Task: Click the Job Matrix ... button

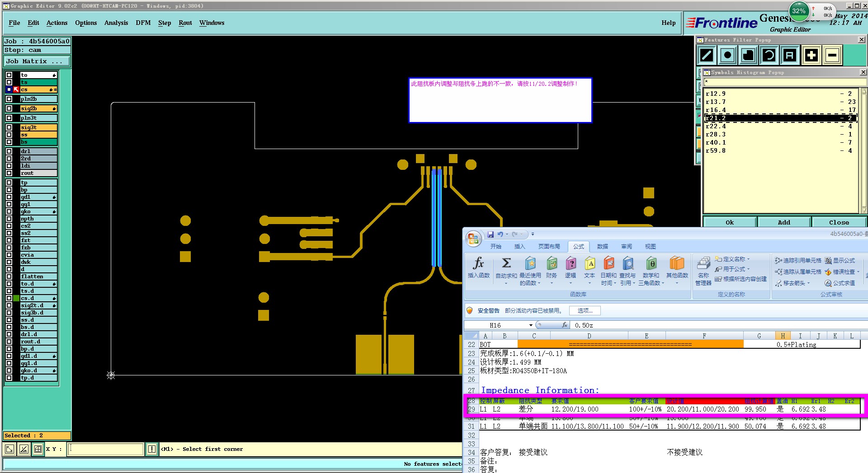Action: point(37,61)
